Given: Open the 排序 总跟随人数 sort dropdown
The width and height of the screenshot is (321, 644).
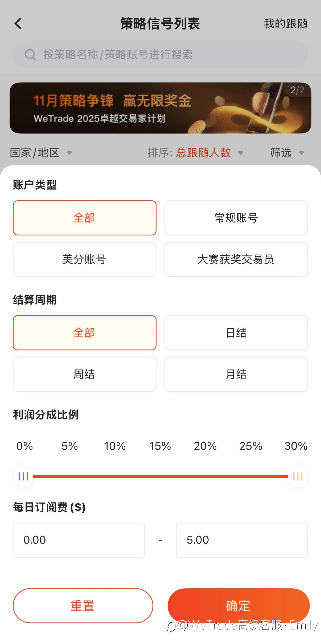Looking at the screenshot, I should pos(196,153).
